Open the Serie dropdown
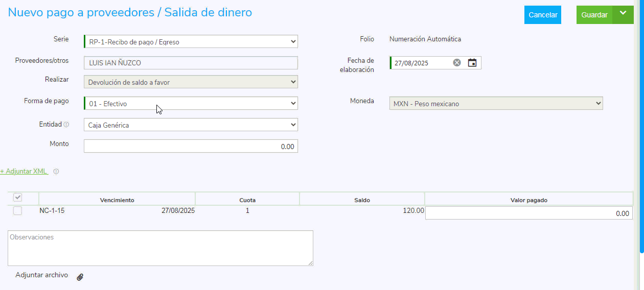 [x=191, y=42]
